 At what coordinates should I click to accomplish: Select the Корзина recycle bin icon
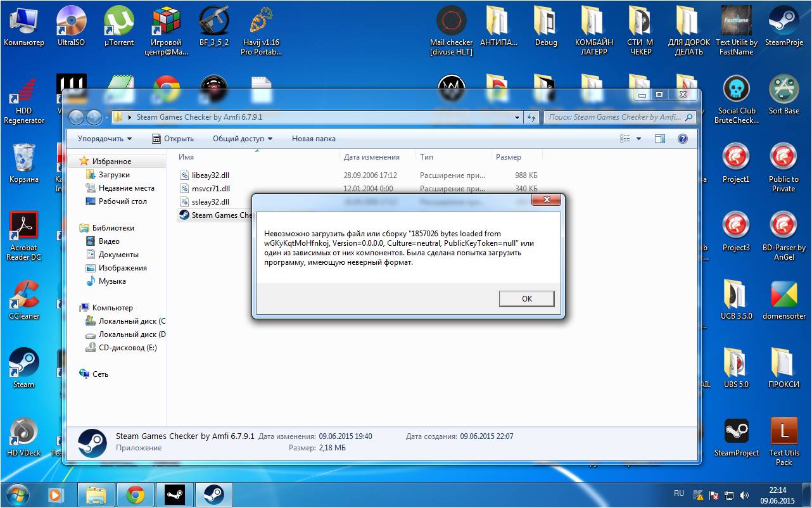24,163
